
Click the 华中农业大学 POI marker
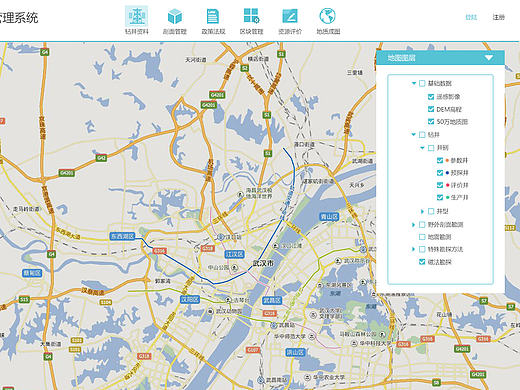coord(308,377)
